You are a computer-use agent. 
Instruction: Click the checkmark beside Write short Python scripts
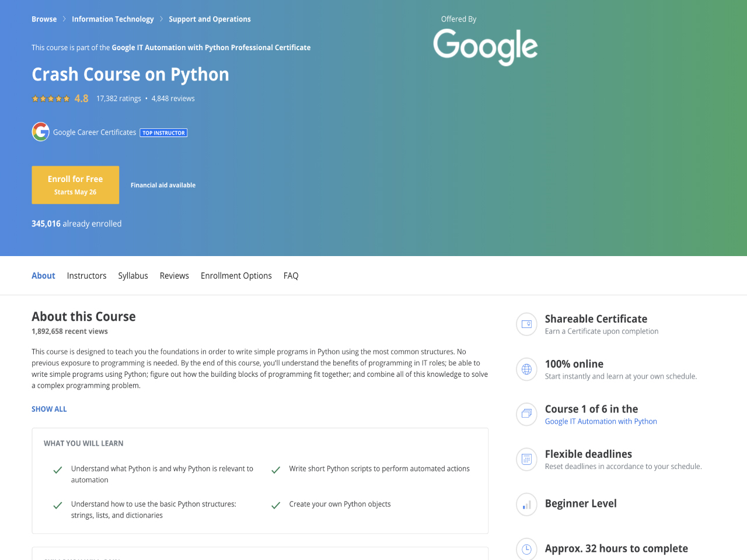276,470
